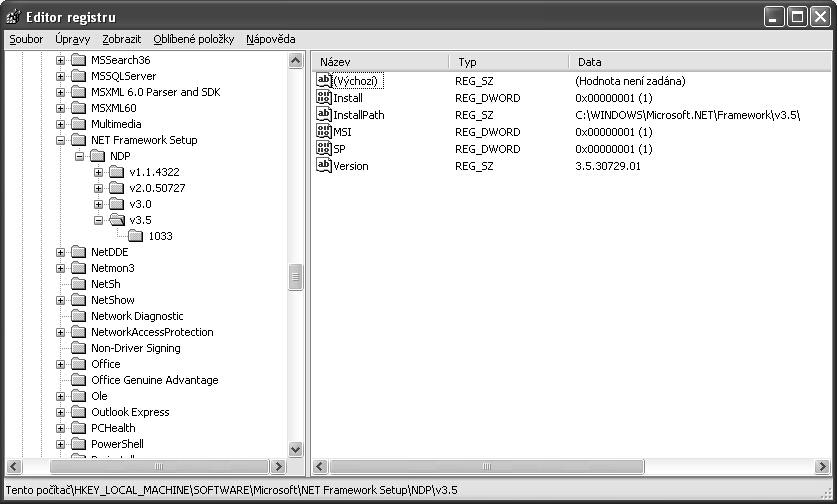Click the MSSearch36 folder icon
The image size is (837, 504).
coord(78,60)
